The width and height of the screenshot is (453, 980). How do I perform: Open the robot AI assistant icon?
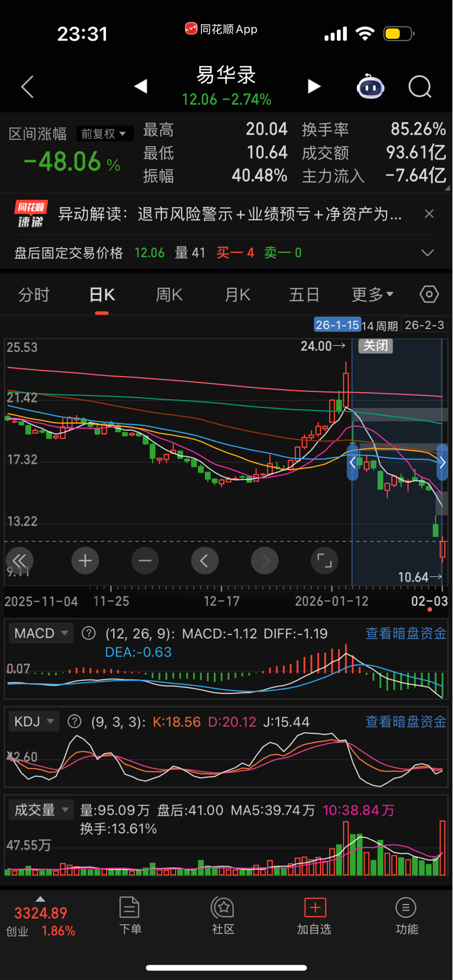click(x=371, y=87)
